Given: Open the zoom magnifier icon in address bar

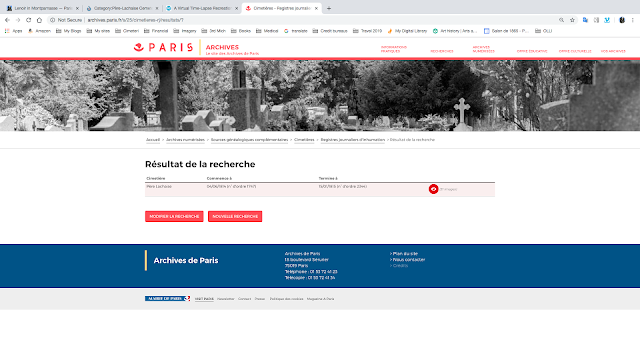Looking at the screenshot, I should (x=562, y=20).
